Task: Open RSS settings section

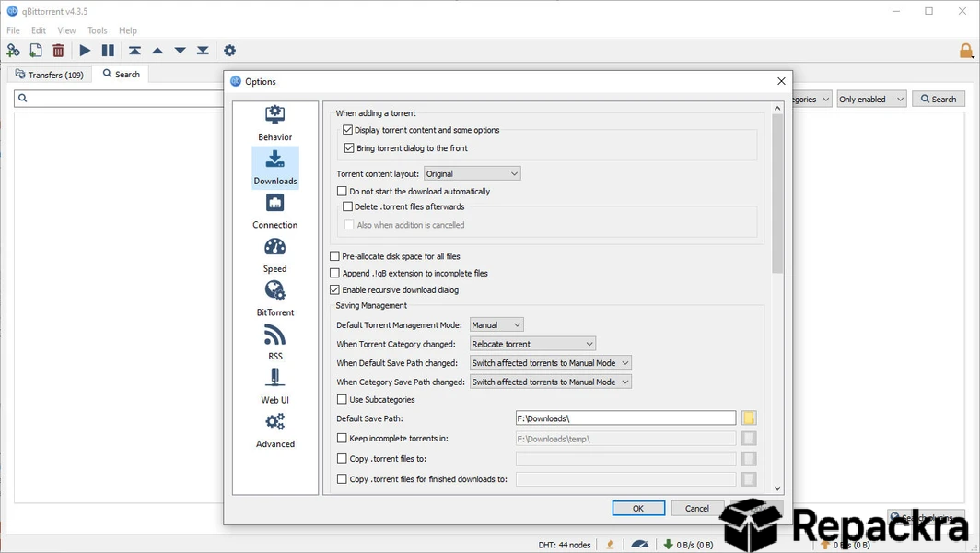Action: click(x=275, y=343)
